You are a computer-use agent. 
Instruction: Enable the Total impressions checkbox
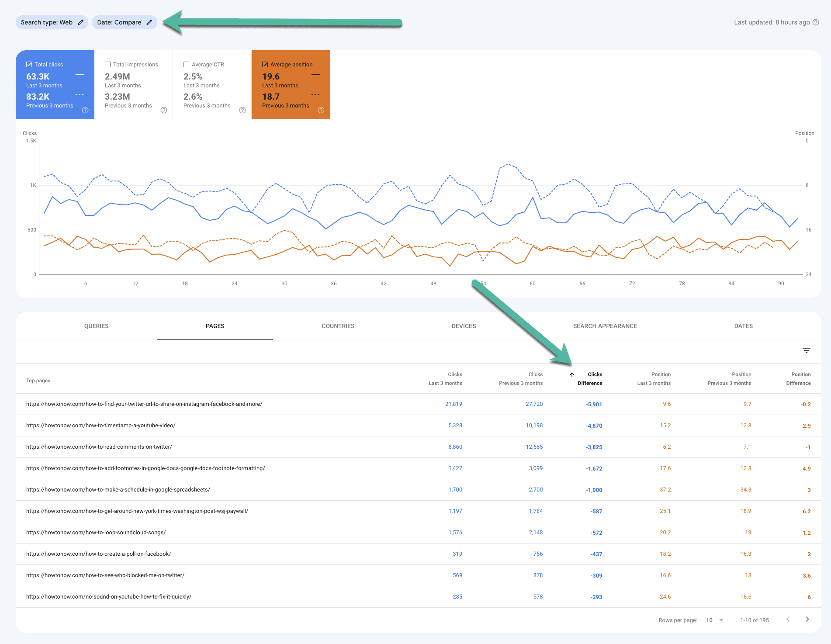(x=108, y=64)
